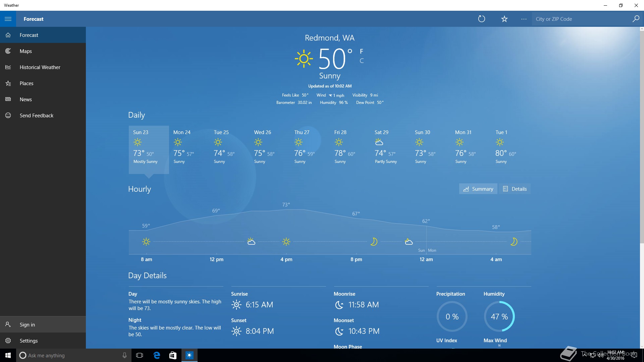Click the smiley icon beside Send Feedback
Image resolution: width=644 pixels, height=362 pixels.
click(8, 115)
